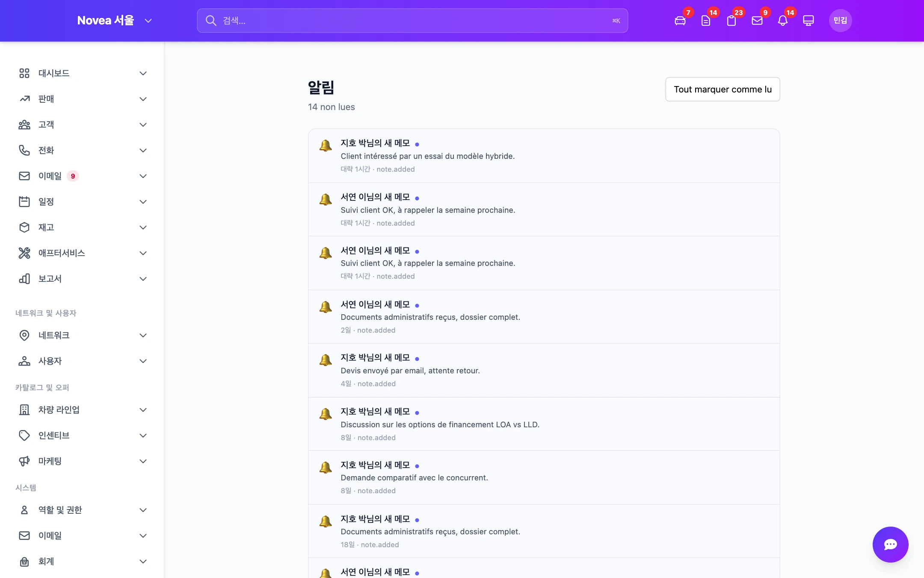Click the 'Tout marquer comme lu' button
924x578 pixels.
723,89
